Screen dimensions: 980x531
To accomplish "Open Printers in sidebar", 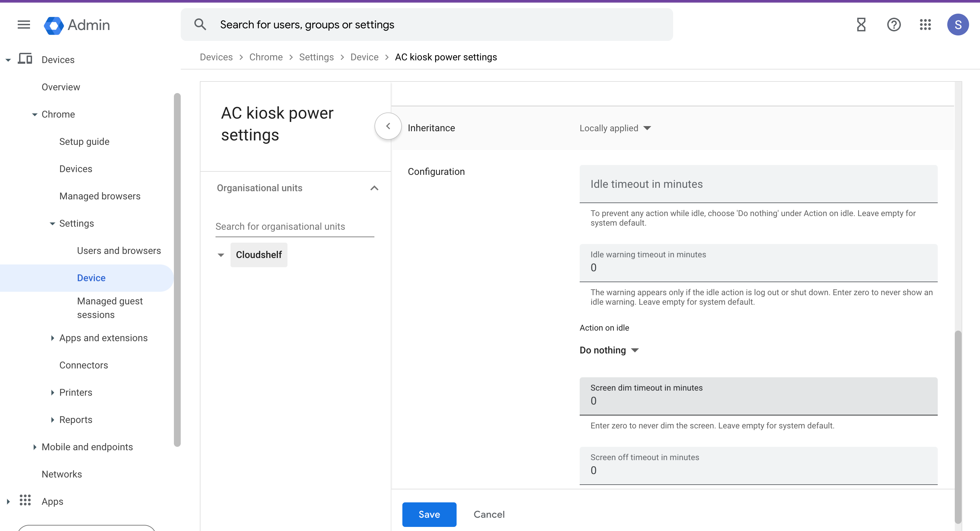I will [x=76, y=392].
